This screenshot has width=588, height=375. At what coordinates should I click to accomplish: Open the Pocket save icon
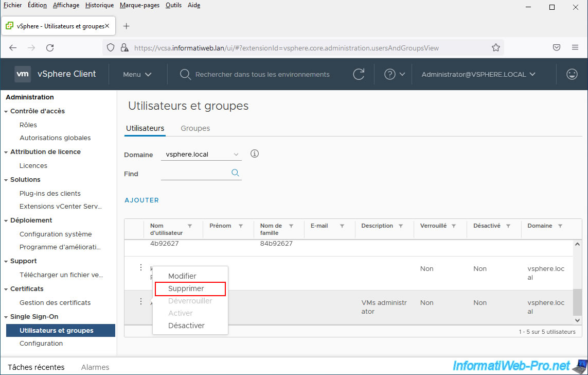tap(557, 48)
